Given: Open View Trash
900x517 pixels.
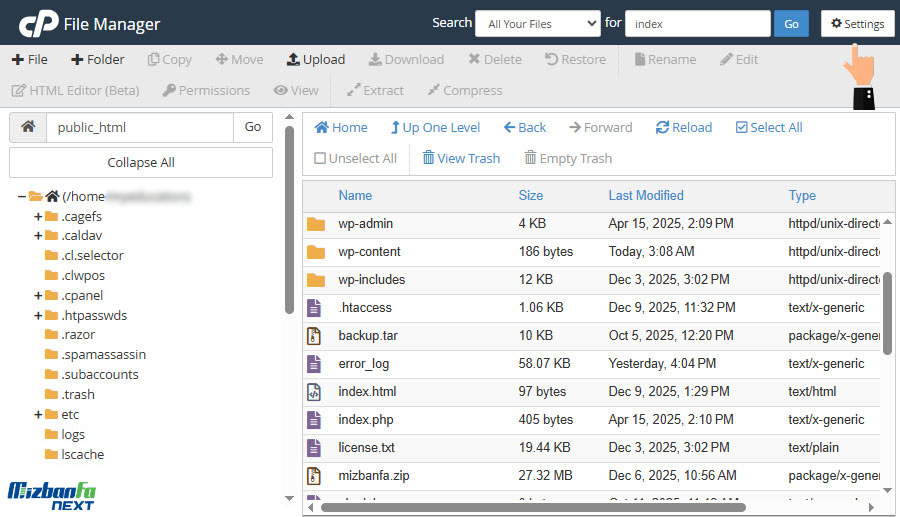Looking at the screenshot, I should pos(460,158).
